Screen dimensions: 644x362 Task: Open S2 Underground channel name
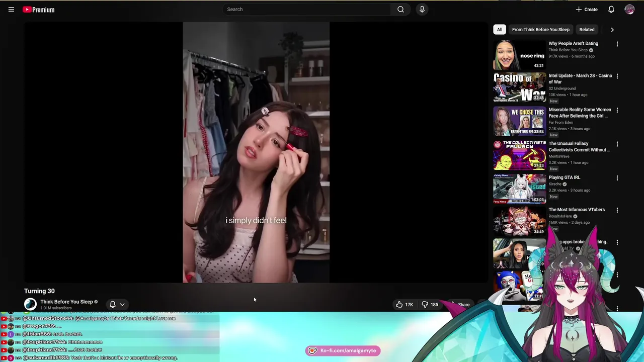tap(562, 88)
